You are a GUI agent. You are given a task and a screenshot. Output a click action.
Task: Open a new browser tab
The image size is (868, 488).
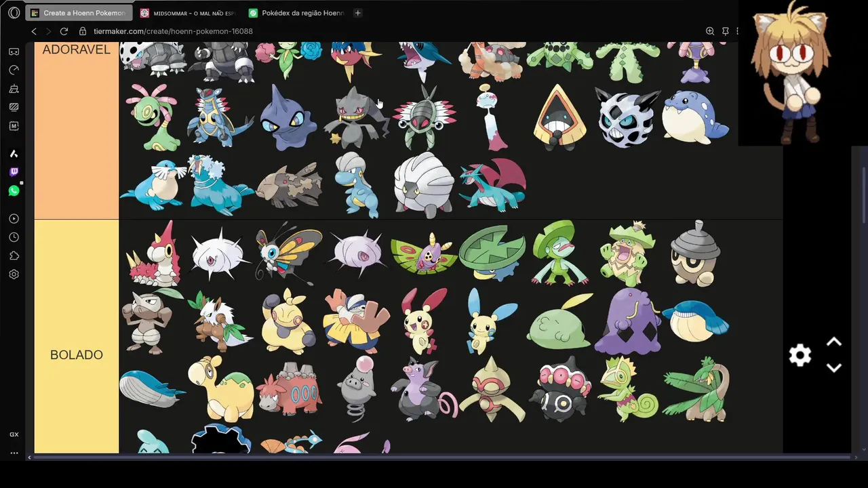[358, 13]
